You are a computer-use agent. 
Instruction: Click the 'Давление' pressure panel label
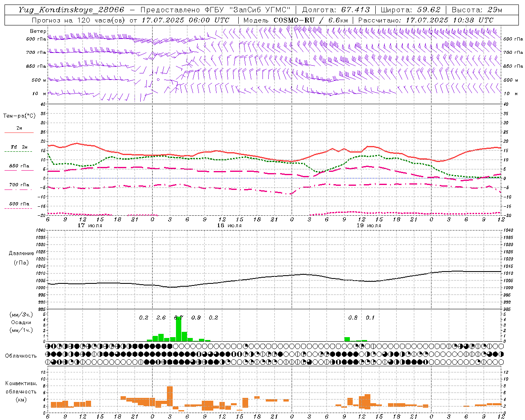21,253
